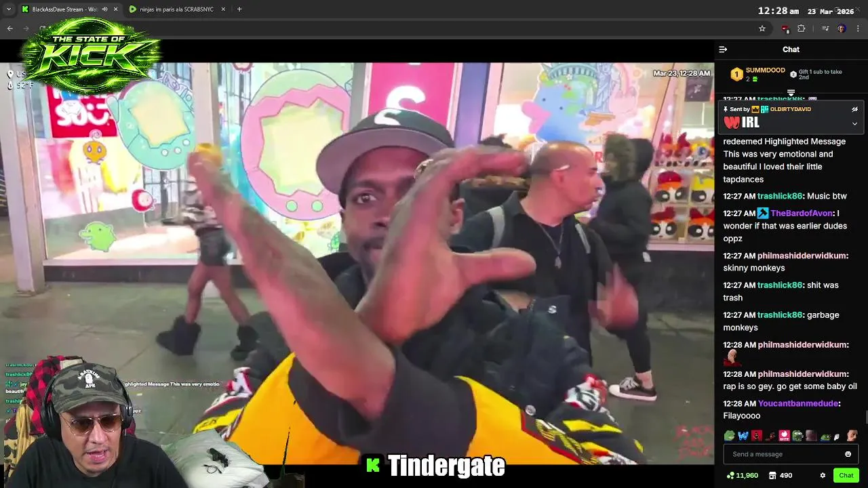Image resolution: width=868 pixels, height=488 pixels.
Task: Click Gift 1 sub to take 2nd
Action: pos(816,75)
